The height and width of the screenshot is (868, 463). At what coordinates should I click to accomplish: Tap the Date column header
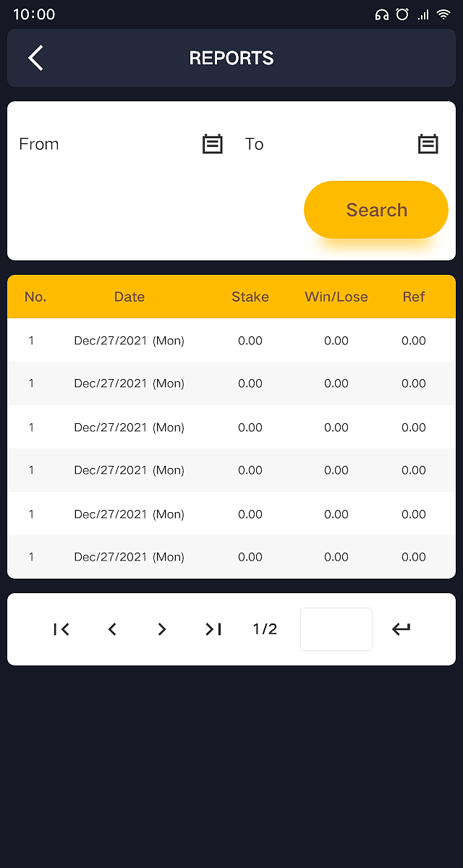129,297
